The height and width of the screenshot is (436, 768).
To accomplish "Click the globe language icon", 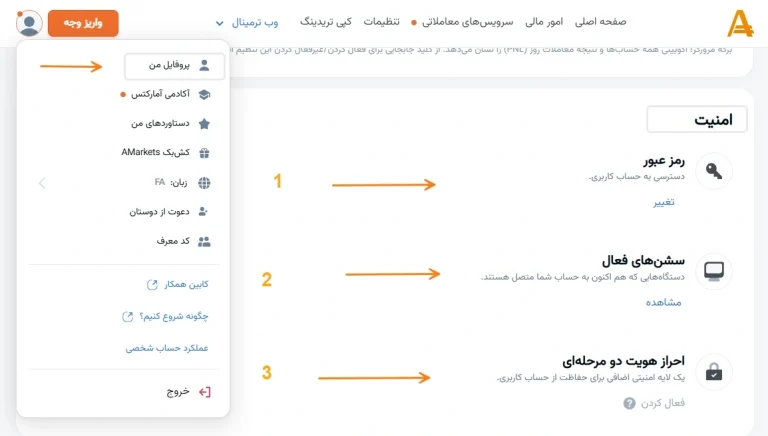I will coord(204,183).
